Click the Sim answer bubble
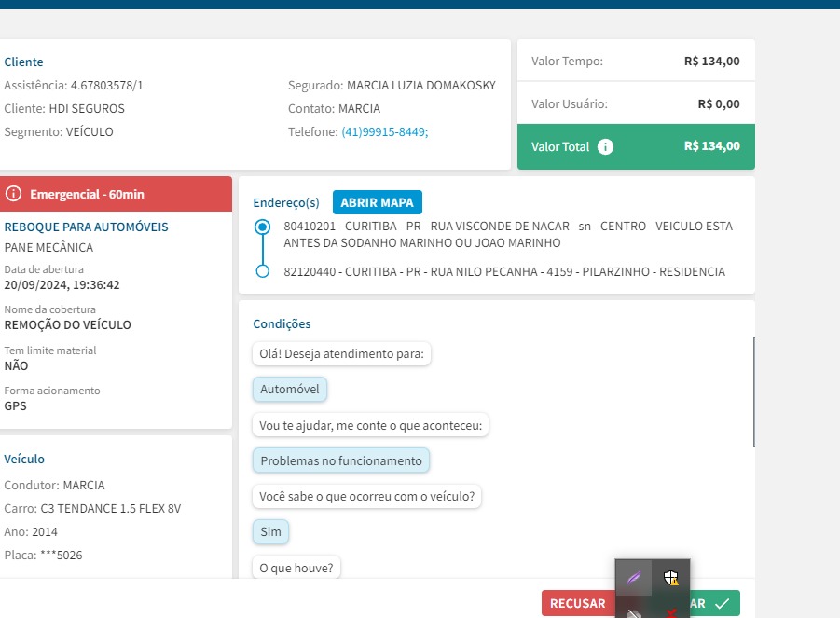 270,531
